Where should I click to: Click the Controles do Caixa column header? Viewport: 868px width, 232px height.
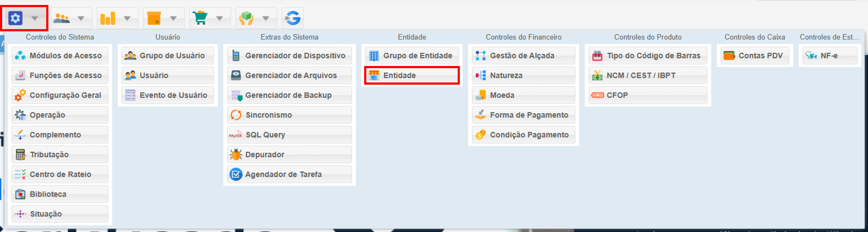coord(755,37)
